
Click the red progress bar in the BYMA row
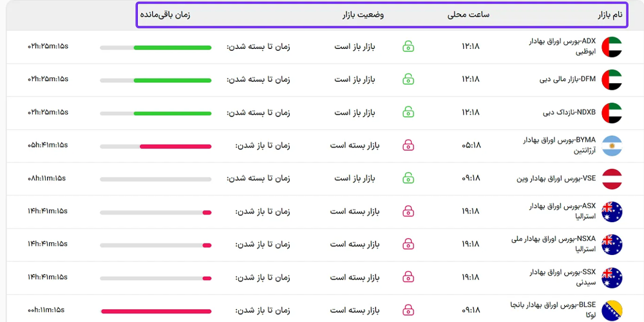pos(175,146)
